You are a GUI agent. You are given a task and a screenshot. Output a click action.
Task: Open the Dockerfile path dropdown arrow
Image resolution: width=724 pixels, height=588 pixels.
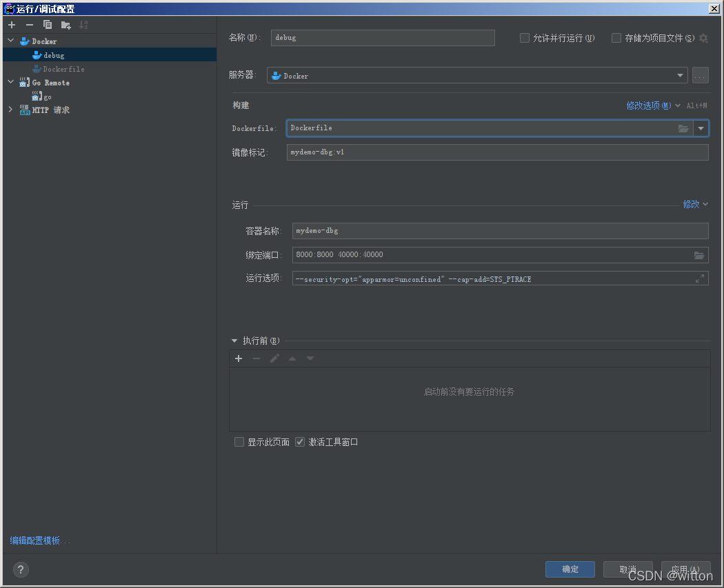click(701, 128)
